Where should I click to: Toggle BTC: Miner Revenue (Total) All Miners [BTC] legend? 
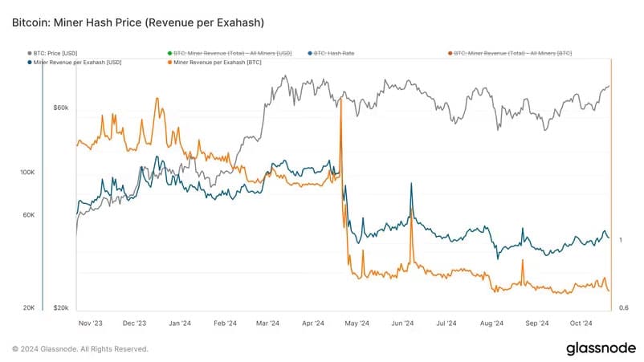pyautogui.click(x=510, y=53)
